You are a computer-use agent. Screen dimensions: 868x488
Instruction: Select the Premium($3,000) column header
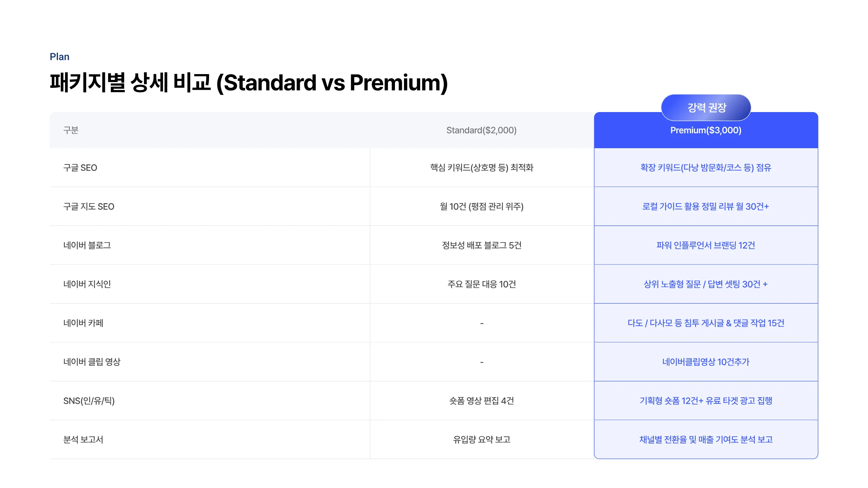pyautogui.click(x=706, y=130)
